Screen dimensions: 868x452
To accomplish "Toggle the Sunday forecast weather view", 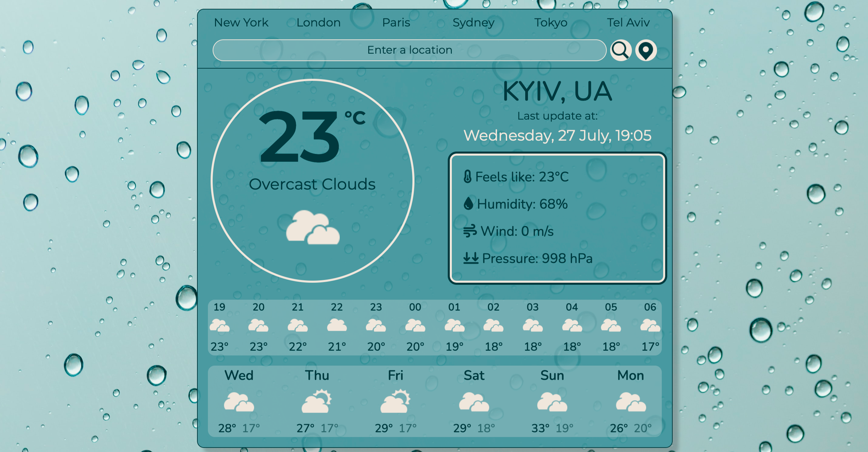I will tap(551, 408).
